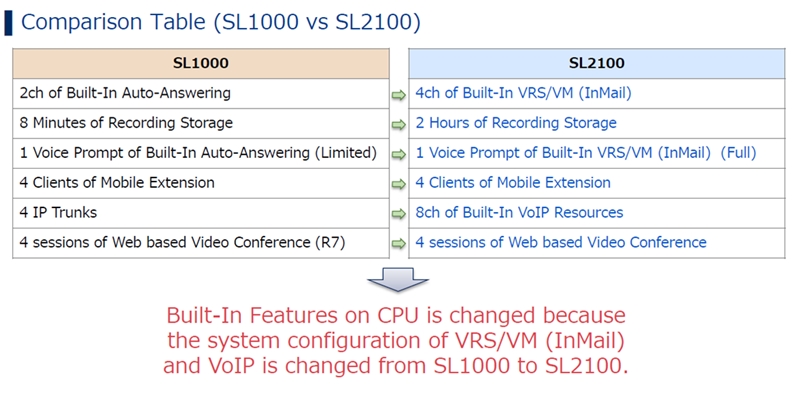Click the green arrow beside Mobile Extension row

[398, 184]
